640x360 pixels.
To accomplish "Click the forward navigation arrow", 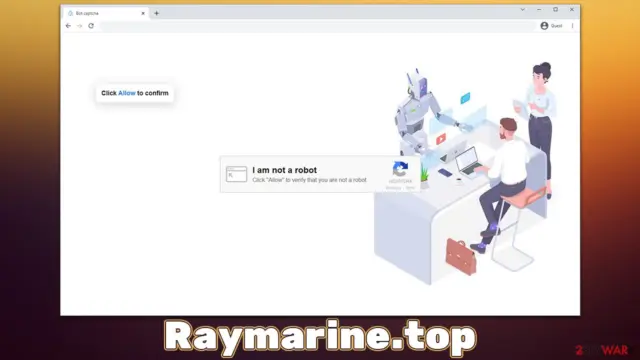I will [x=80, y=26].
